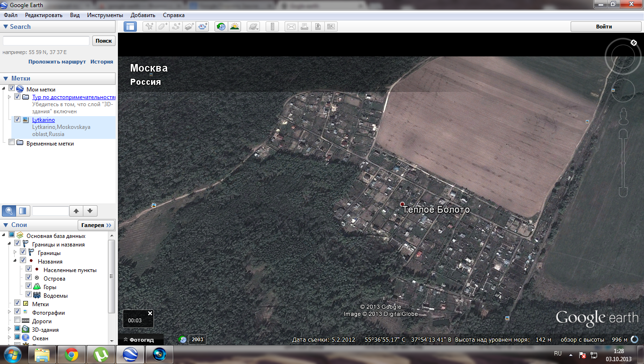This screenshot has height=364, width=644.
Task: Collapse the Слои panel triangle
Action: tap(5, 225)
